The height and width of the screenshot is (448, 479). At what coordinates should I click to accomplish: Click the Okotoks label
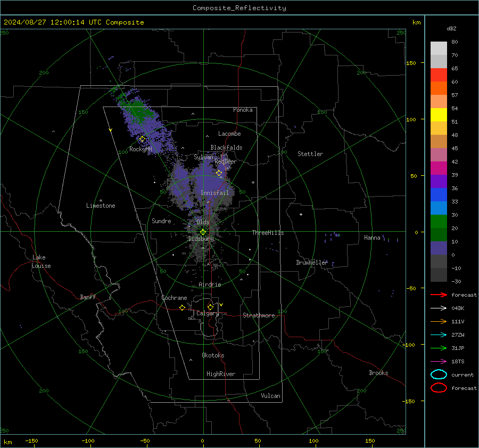213,355
